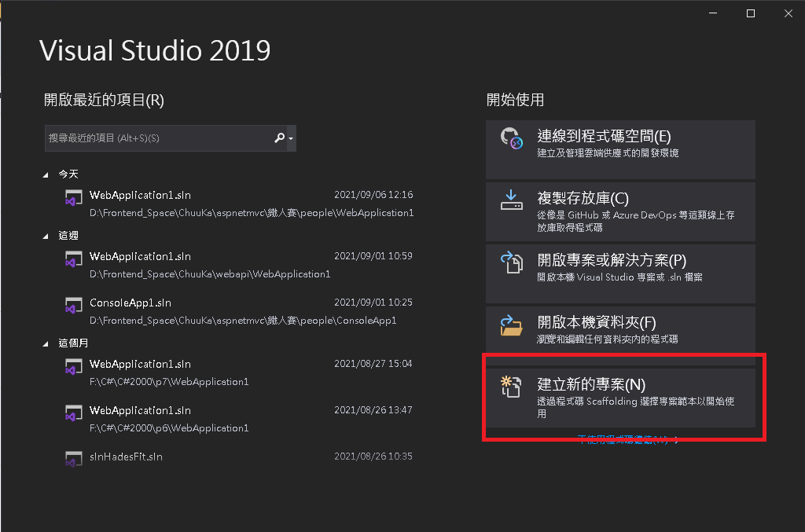Click the continue without code link
This screenshot has width=805, height=532.
tap(627, 439)
